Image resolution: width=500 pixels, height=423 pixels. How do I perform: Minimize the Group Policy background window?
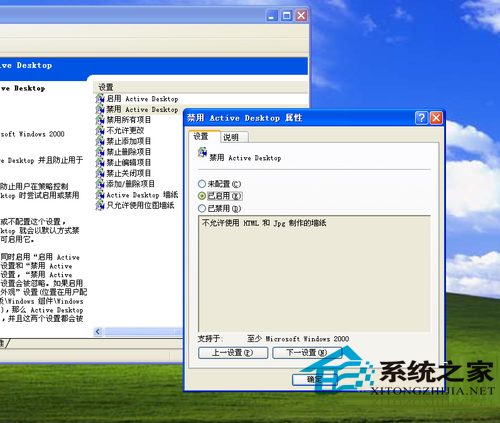click(272, 15)
